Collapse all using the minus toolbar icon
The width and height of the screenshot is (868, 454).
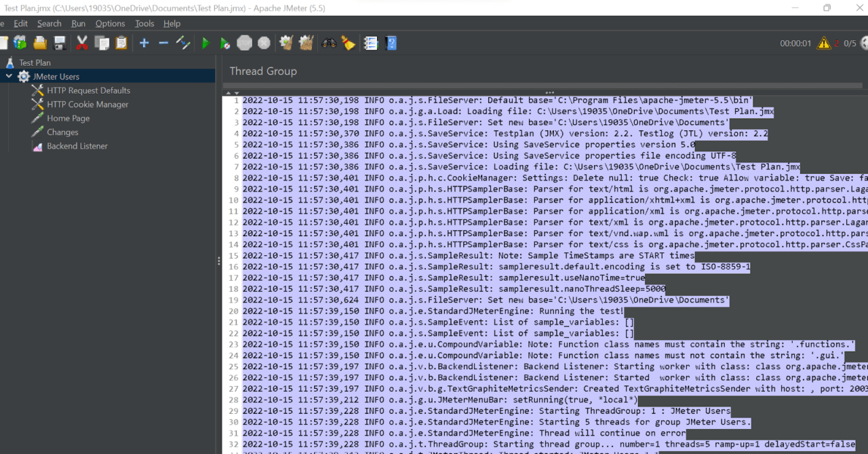coord(163,42)
